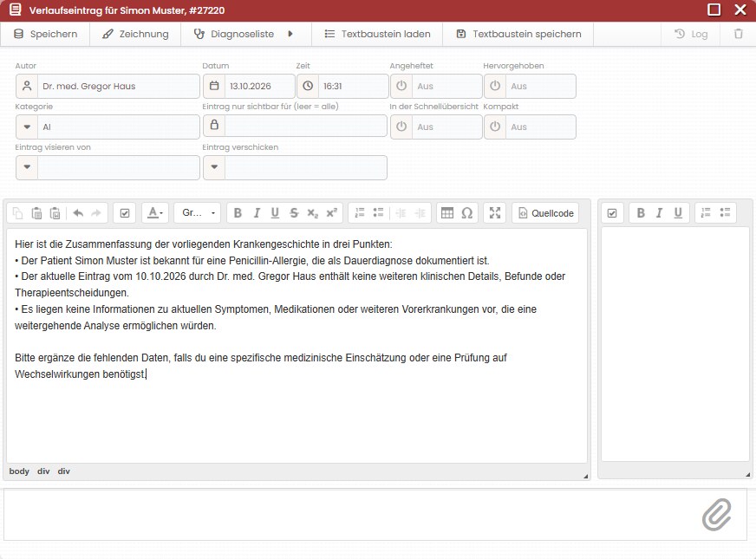Open the font size dropdown labeled Gr…
Viewport: 756px width, 559px height.
(x=198, y=213)
